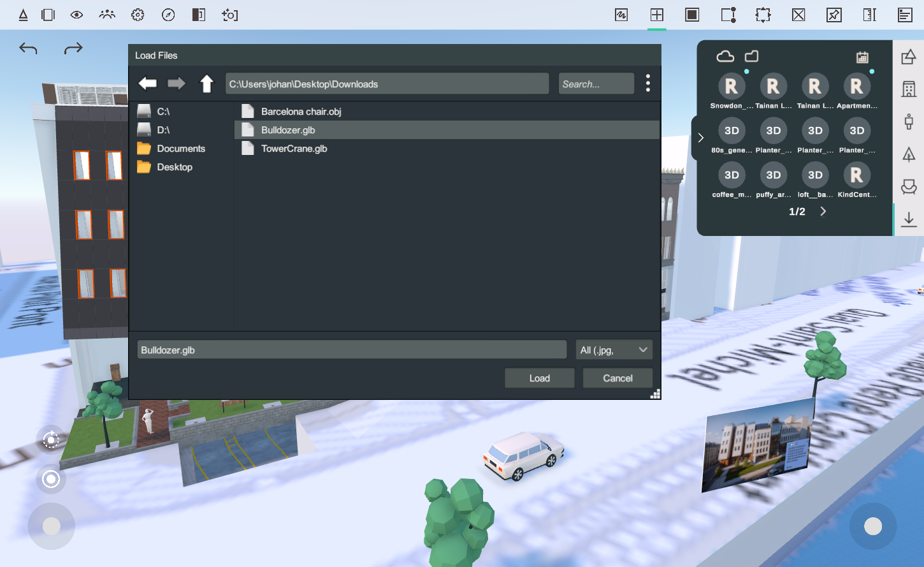Viewport: 924px width, 567px height.
Task: Click the file name field showing Bulldozer.glb
Action: pyautogui.click(x=352, y=350)
